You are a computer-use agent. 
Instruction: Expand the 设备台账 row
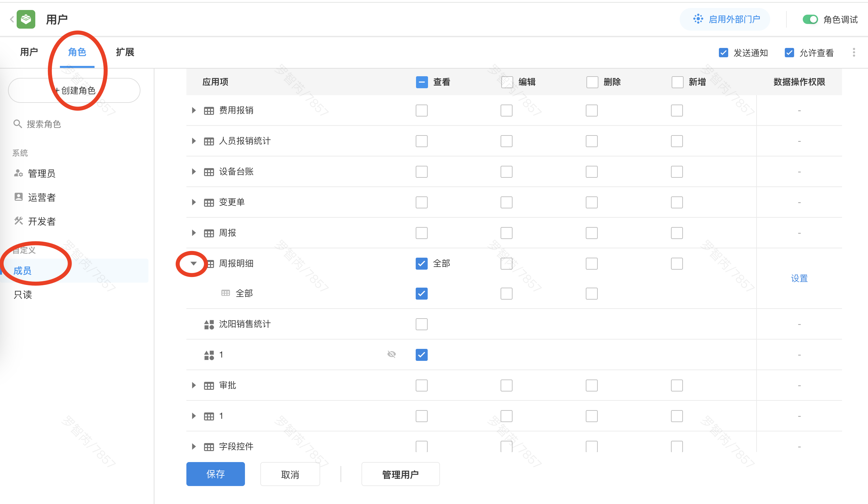(x=194, y=171)
